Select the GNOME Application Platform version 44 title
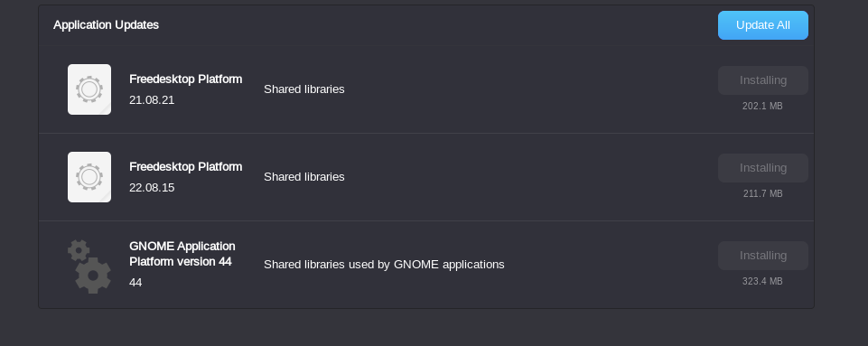868x346 pixels. coord(182,254)
